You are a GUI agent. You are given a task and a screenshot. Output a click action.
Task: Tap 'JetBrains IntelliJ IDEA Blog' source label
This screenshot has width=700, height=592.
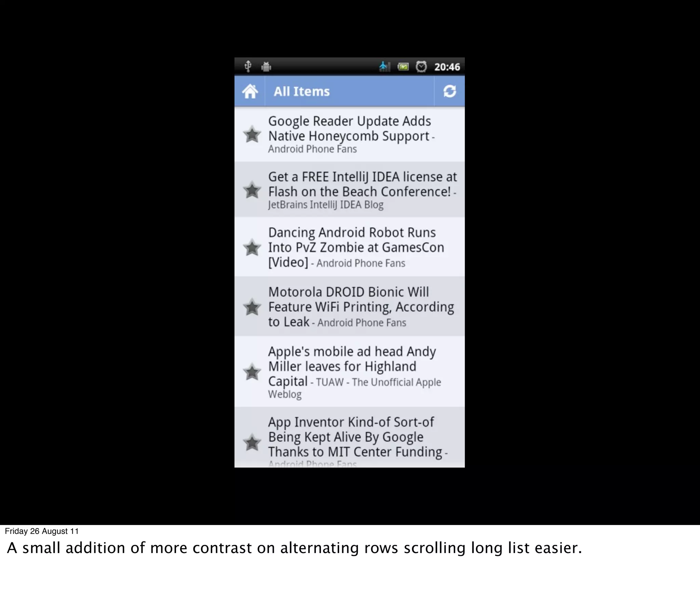[326, 205]
